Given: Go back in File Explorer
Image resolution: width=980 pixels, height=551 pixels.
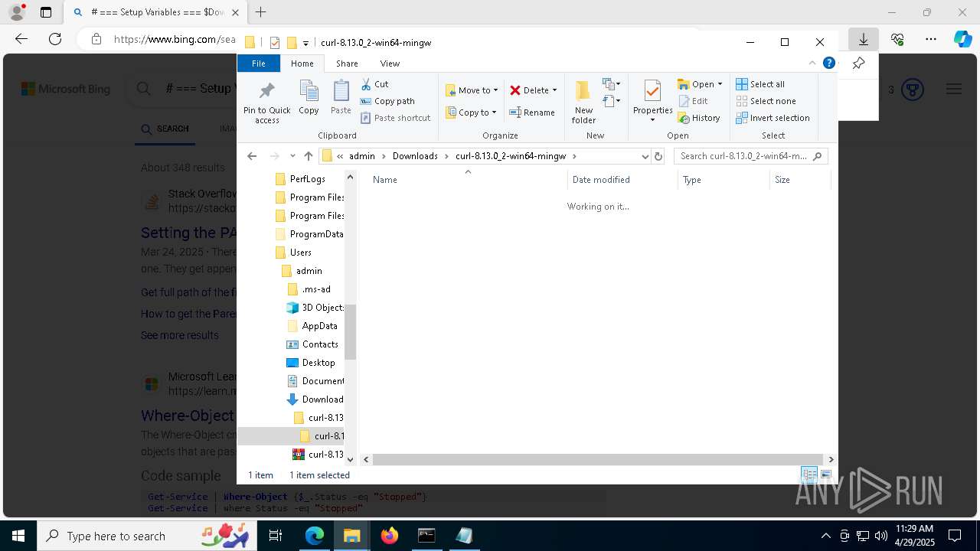Looking at the screenshot, I should [252, 156].
